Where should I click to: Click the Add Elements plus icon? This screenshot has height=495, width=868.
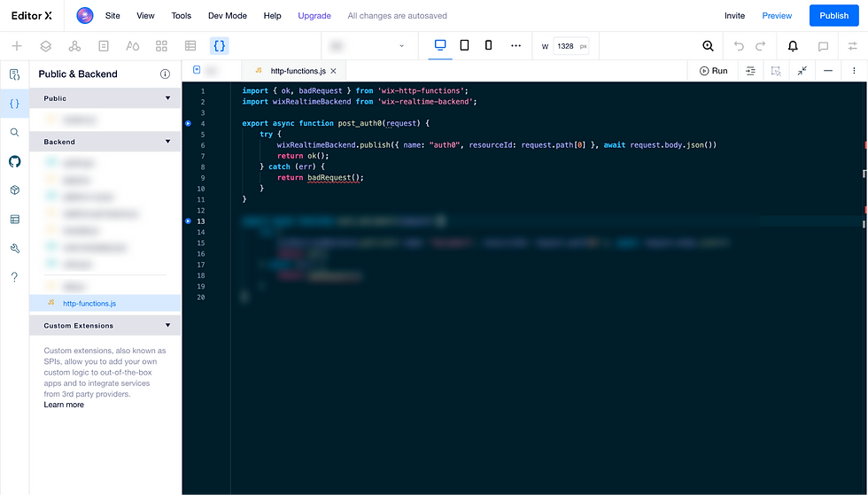pos(17,46)
